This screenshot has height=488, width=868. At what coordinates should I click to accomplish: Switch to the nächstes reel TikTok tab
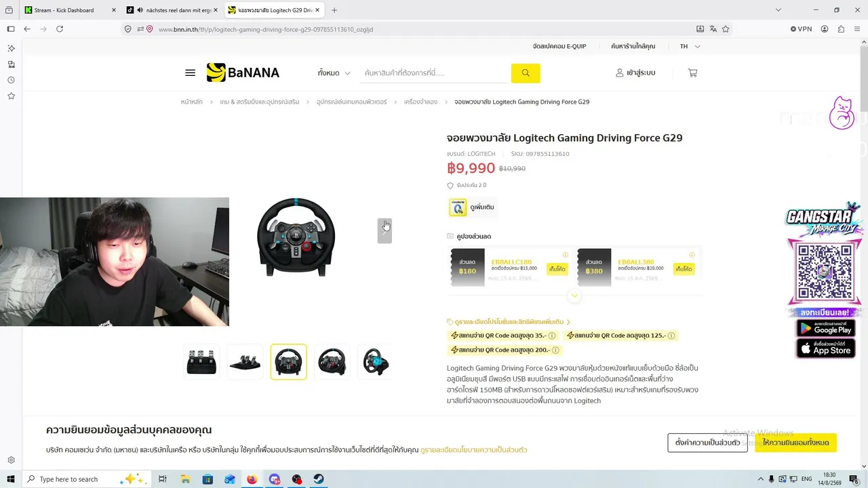[173, 10]
